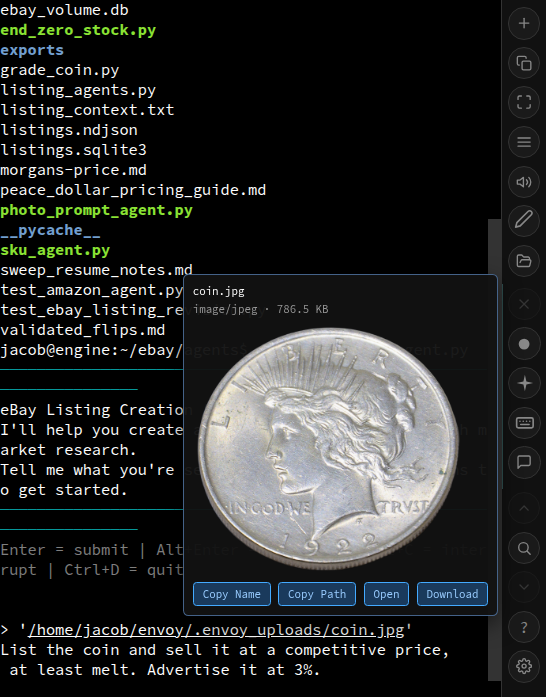Click the exports directory name

point(32,50)
